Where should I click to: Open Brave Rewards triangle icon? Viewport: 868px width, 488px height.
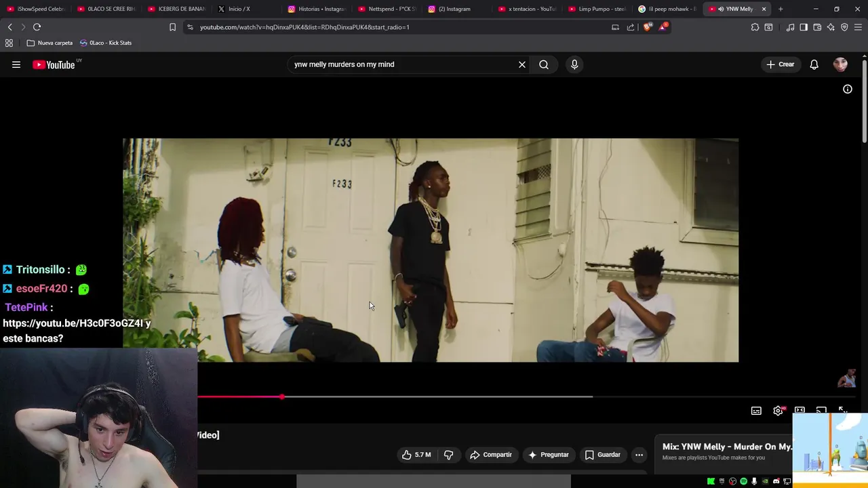point(663,27)
